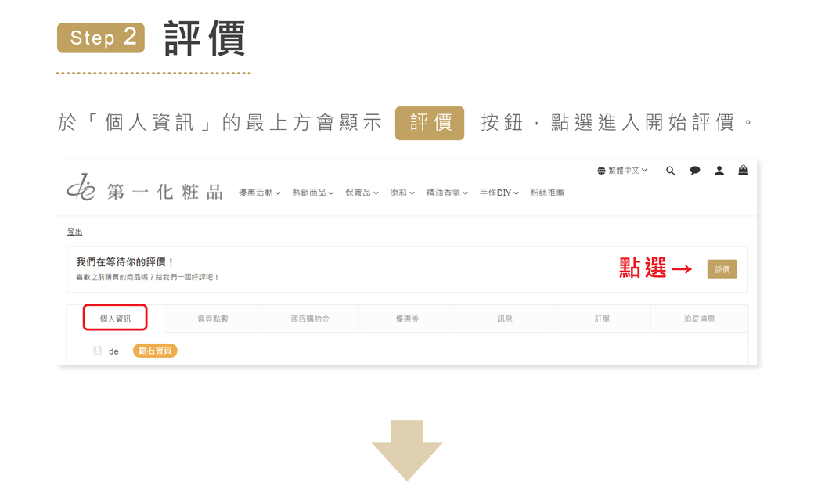Click the 鑽石會員 membership badge

[155, 351]
